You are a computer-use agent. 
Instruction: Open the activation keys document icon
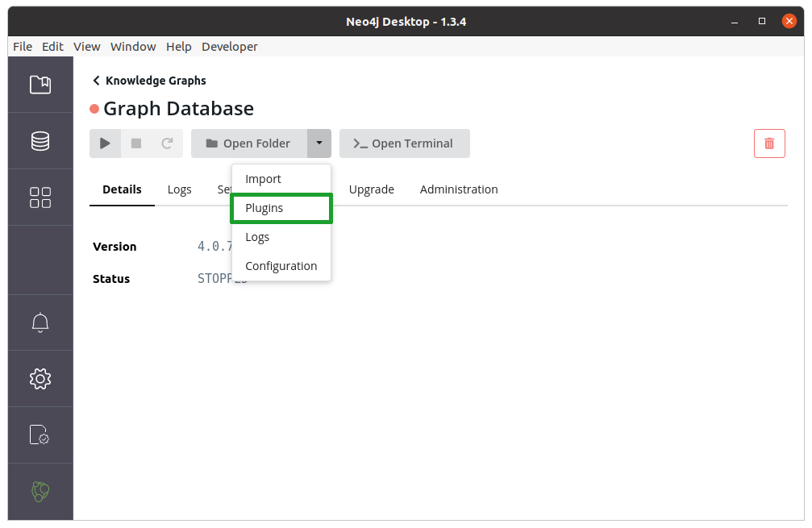40,434
